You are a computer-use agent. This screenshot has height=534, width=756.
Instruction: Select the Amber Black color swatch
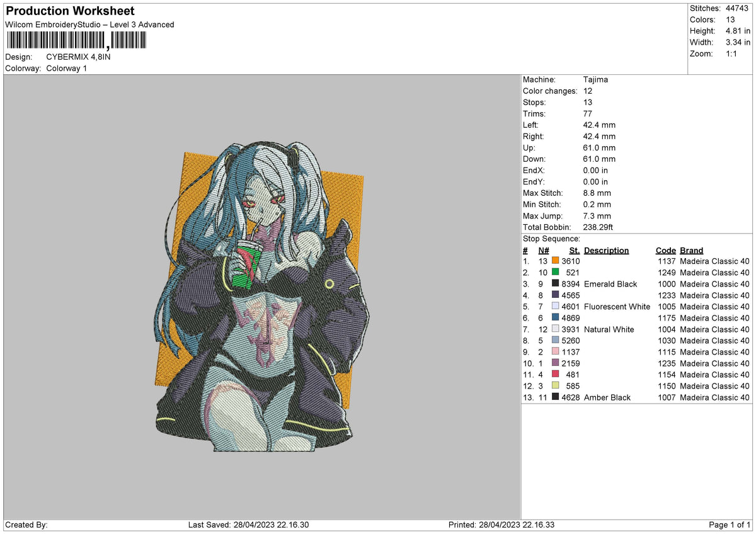pos(555,397)
